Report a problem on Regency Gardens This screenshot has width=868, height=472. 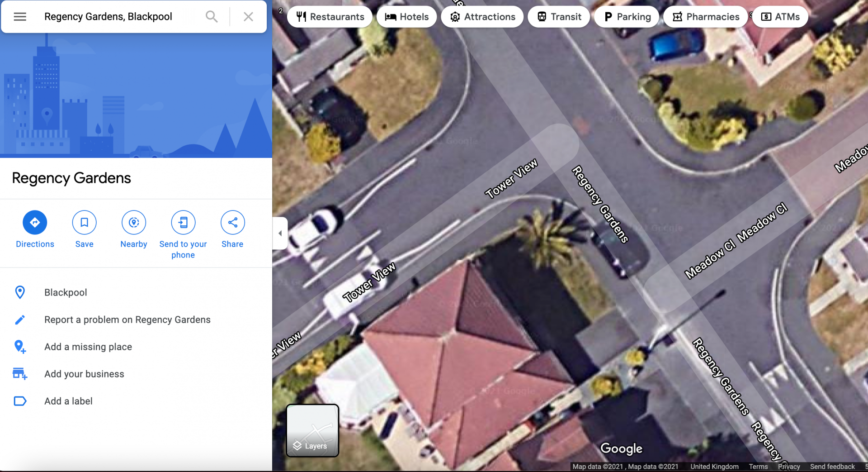pyautogui.click(x=127, y=320)
